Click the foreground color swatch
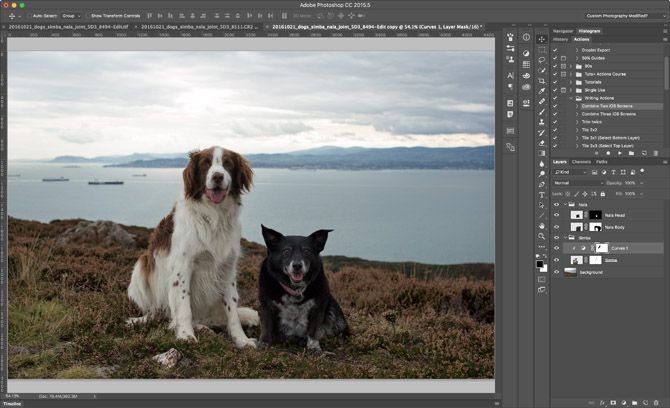The height and width of the screenshot is (408, 670). [x=540, y=265]
